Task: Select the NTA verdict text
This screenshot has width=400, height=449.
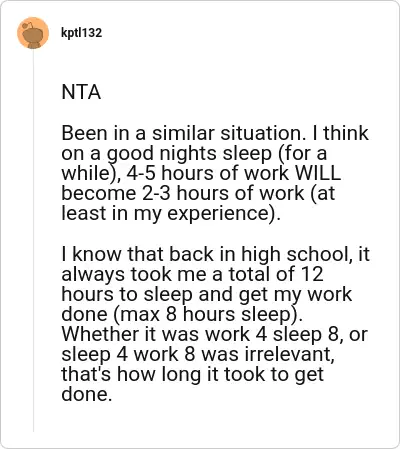Action: (81, 92)
